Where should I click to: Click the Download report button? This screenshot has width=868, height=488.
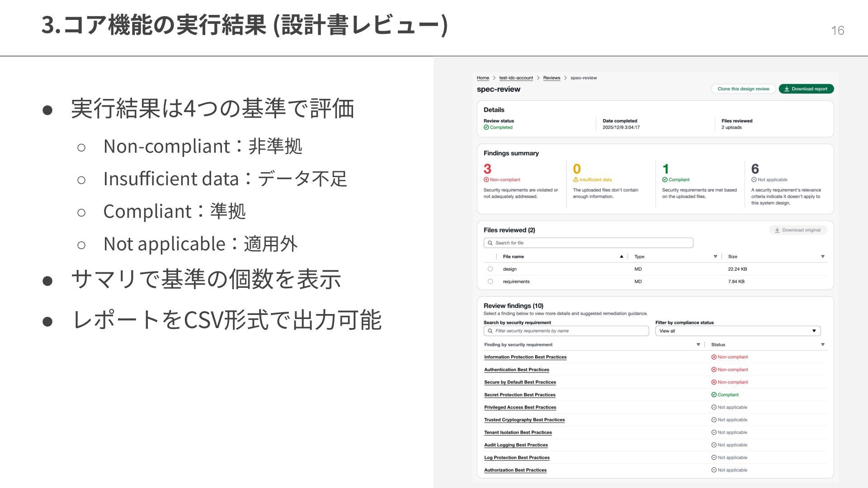click(x=806, y=89)
